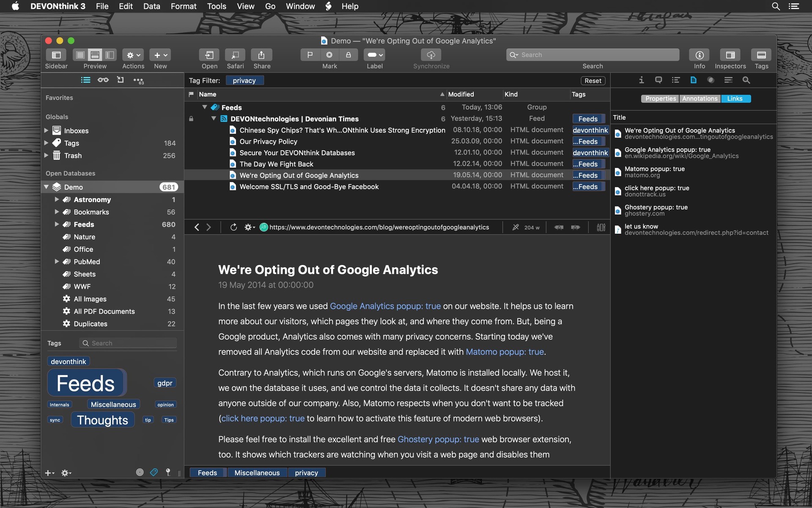Select the sidebar list navigation icon
The width and height of the screenshot is (812, 508).
(86, 80)
